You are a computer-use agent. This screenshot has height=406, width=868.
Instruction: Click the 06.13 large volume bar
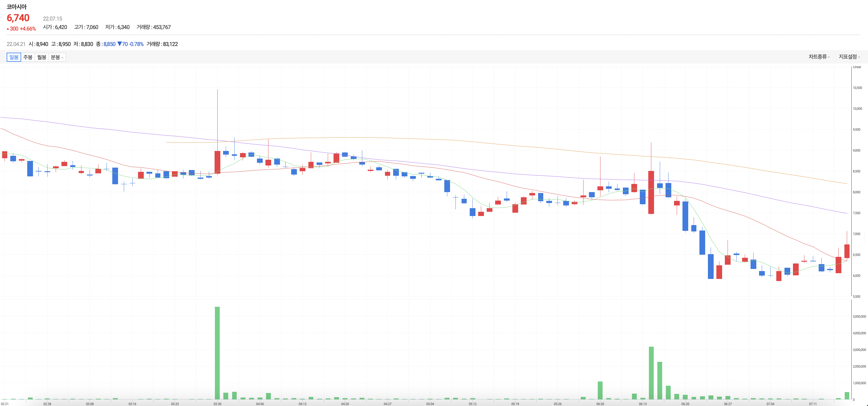[x=651, y=372]
